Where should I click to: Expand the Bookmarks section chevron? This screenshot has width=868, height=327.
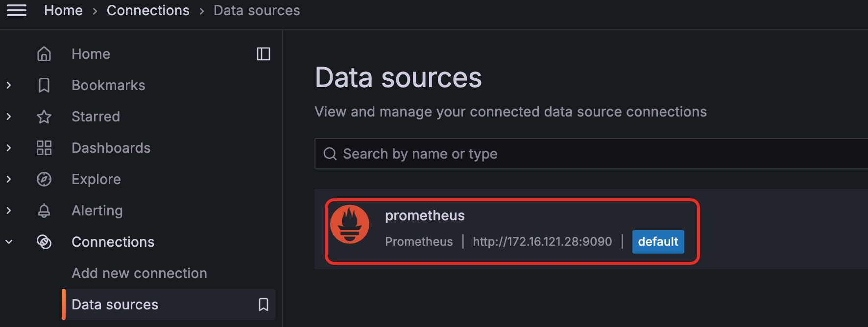pyautogui.click(x=9, y=85)
